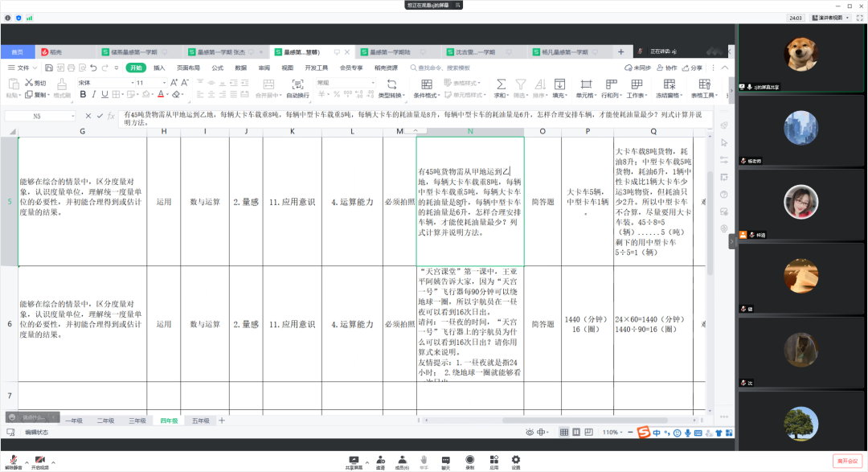
Task: Click the Share (分享) button
Action: [x=693, y=68]
